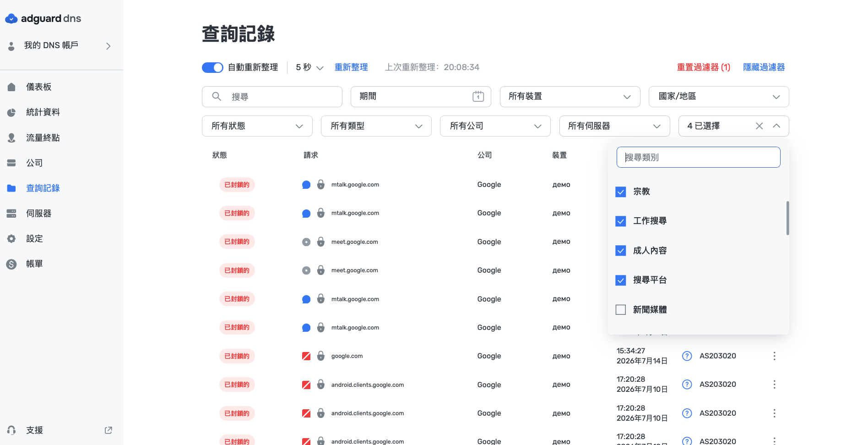Focus the 搜尋類別 input field
The image size is (868, 445).
[x=698, y=157]
